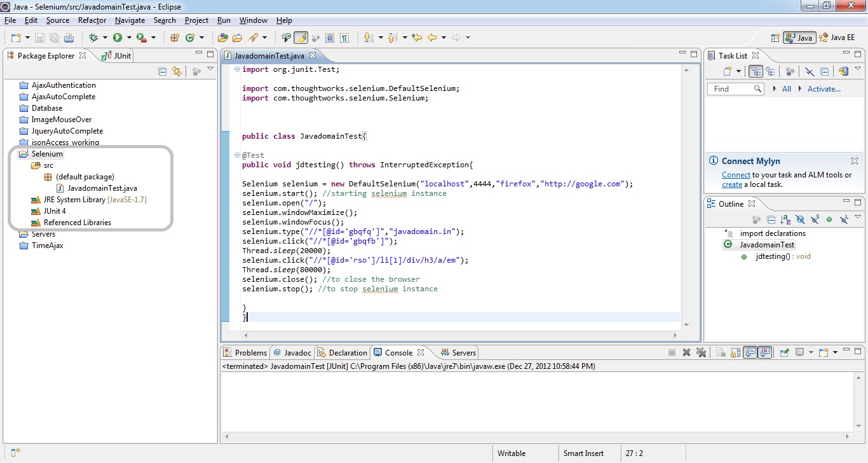Click the Connect link under Connect Mylyn
The height and width of the screenshot is (463, 868).
[x=736, y=174]
